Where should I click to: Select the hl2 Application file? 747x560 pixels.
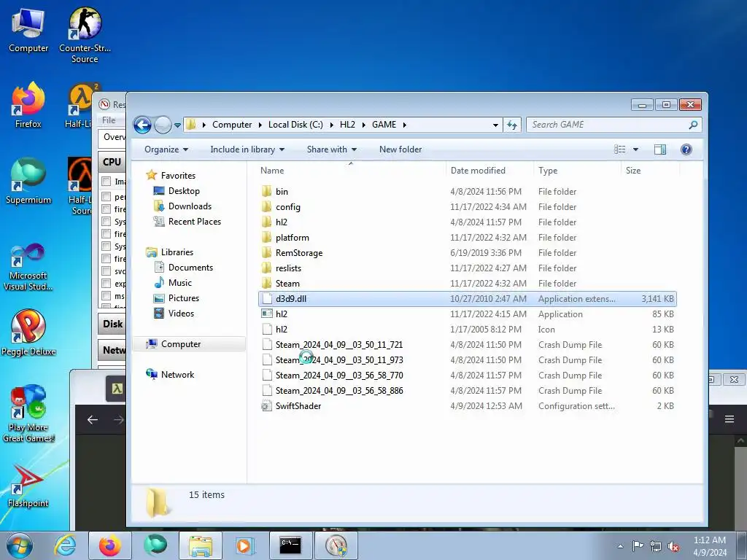pos(467,314)
